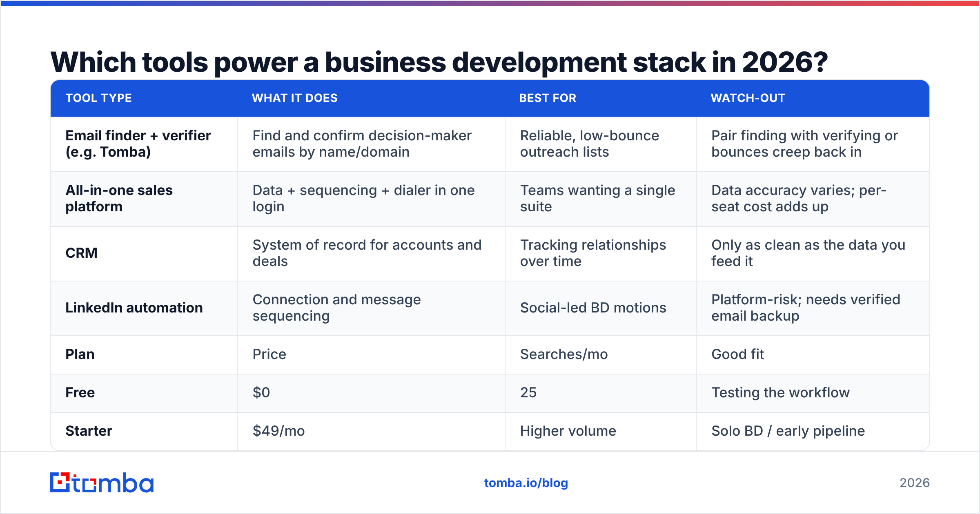Select the WATCH-OUT column header

(748, 98)
